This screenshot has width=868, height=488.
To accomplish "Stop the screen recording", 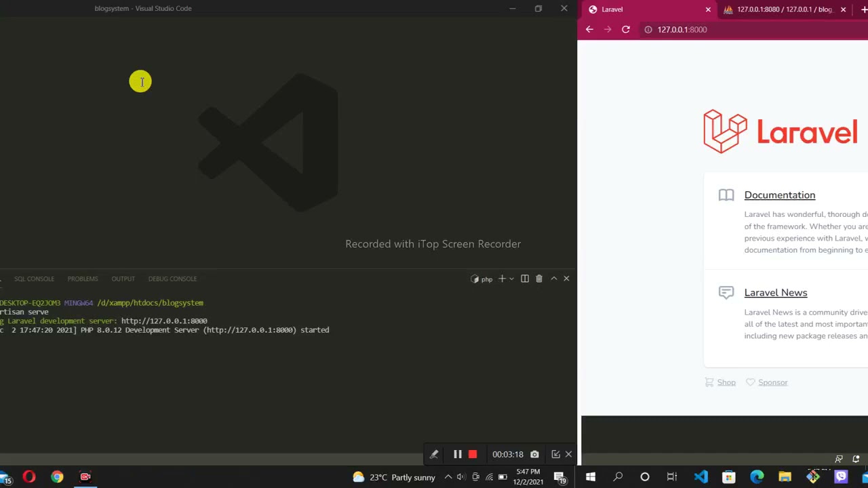I will 473,454.
